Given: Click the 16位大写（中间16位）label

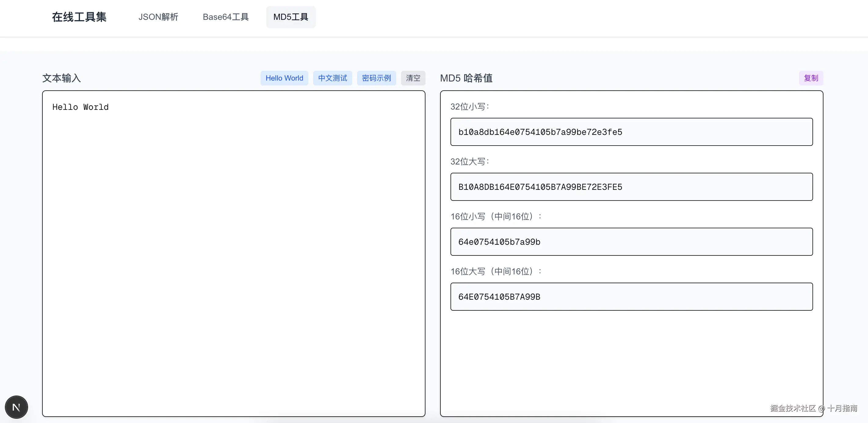Looking at the screenshot, I should click(496, 271).
